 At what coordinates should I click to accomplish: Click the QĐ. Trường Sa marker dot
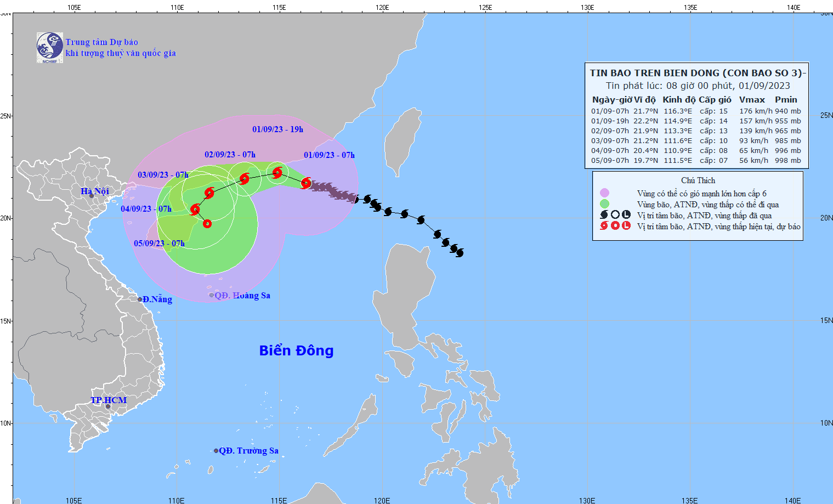click(216, 451)
